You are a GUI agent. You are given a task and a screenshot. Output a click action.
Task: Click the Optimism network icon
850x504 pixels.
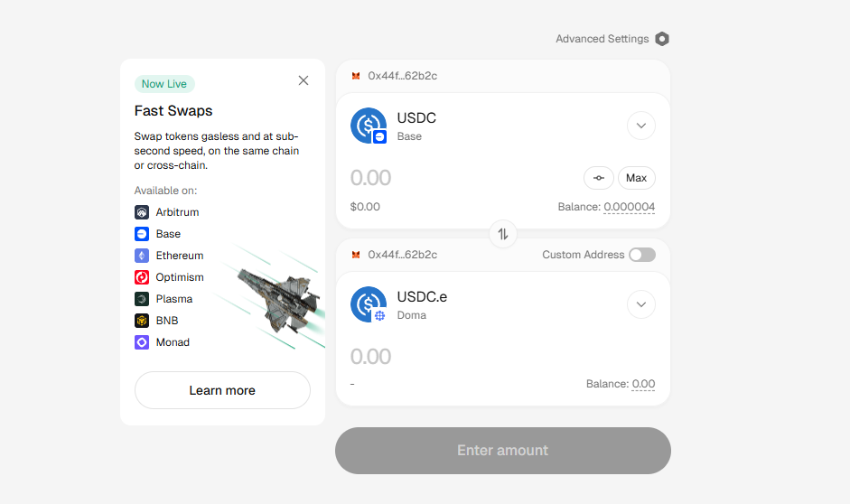(x=142, y=277)
